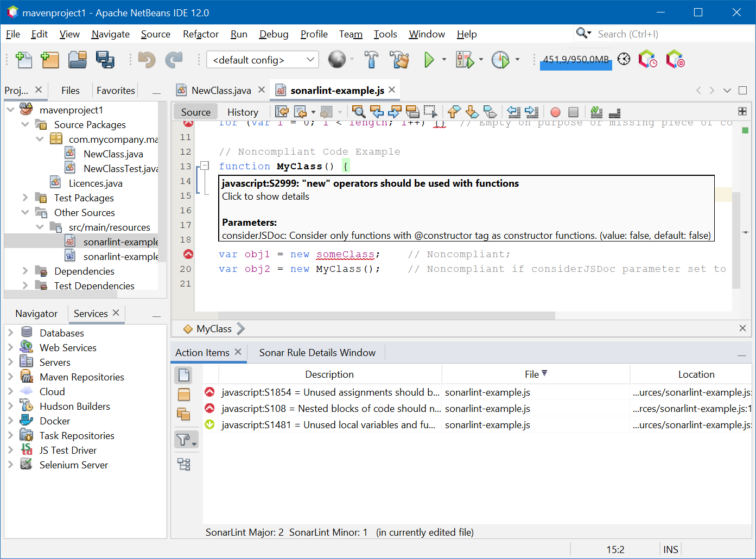The width and height of the screenshot is (756, 559).
Task: Start macro recording with red circle icon
Action: pos(555,112)
